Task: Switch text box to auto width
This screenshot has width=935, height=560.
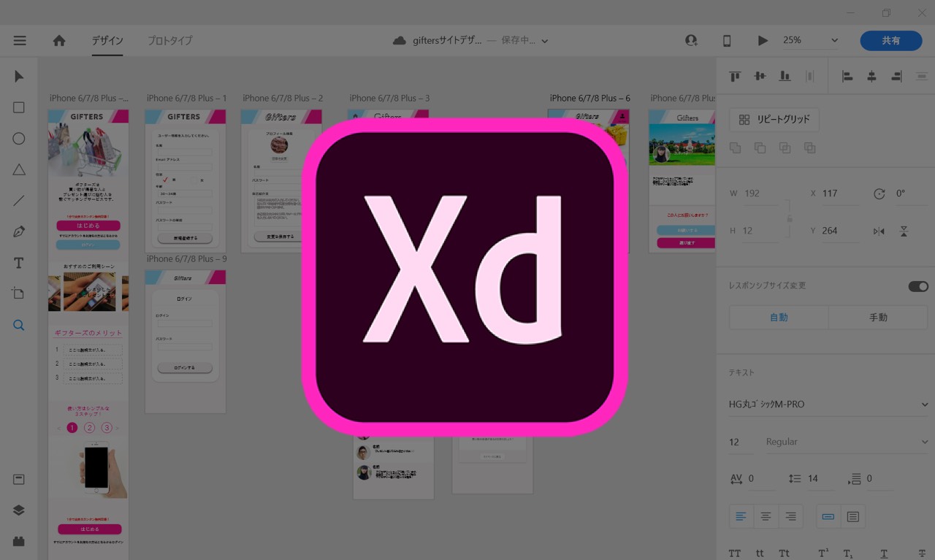Action: [828, 516]
